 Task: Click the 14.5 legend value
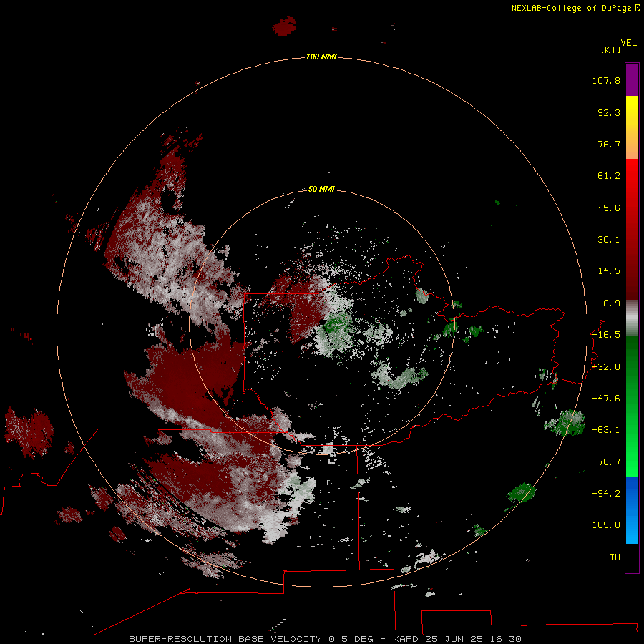(609, 271)
